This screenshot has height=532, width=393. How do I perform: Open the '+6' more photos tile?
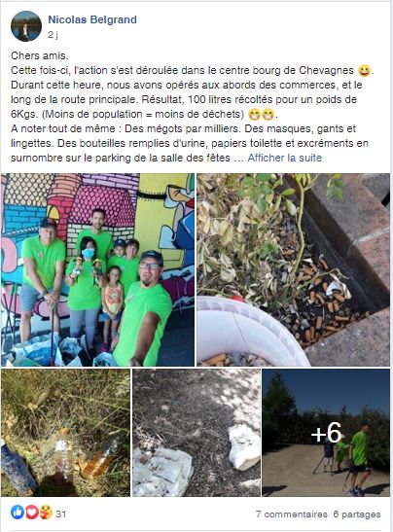click(326, 433)
